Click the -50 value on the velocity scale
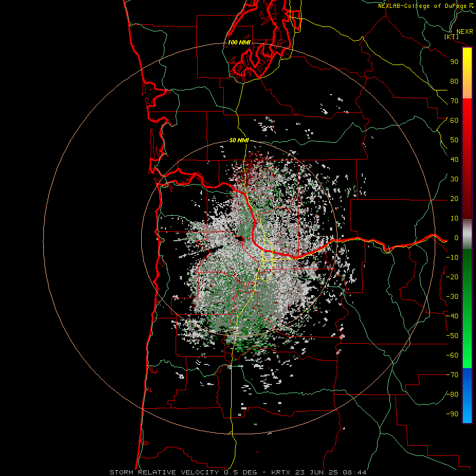476x476 pixels. [452, 336]
